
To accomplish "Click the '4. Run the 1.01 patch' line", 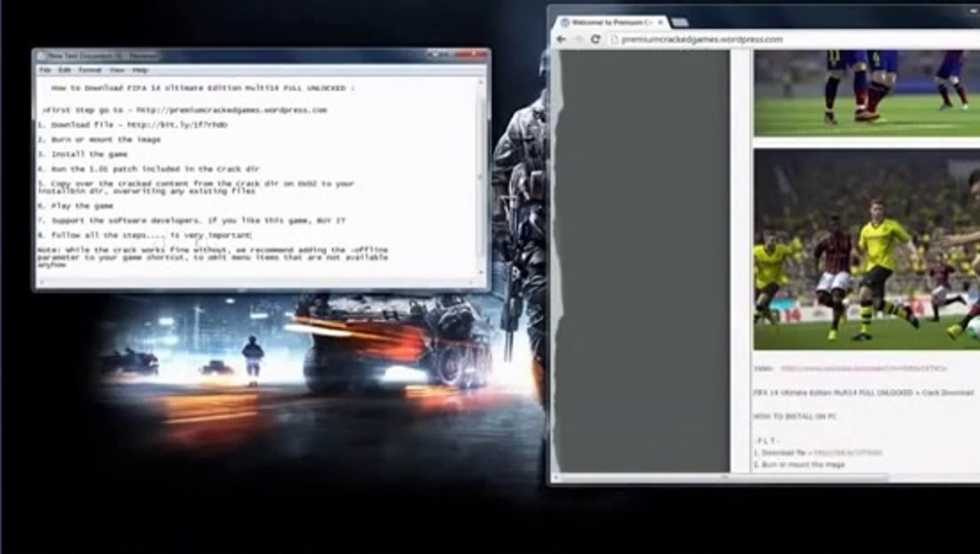I will [x=149, y=169].
